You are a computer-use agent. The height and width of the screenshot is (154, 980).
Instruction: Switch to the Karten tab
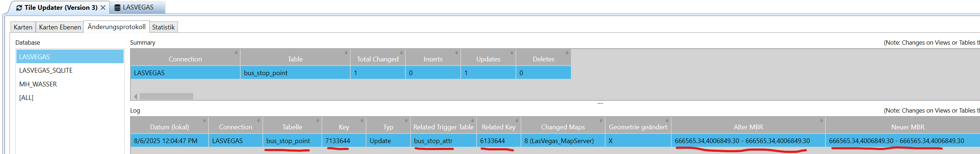[23, 27]
